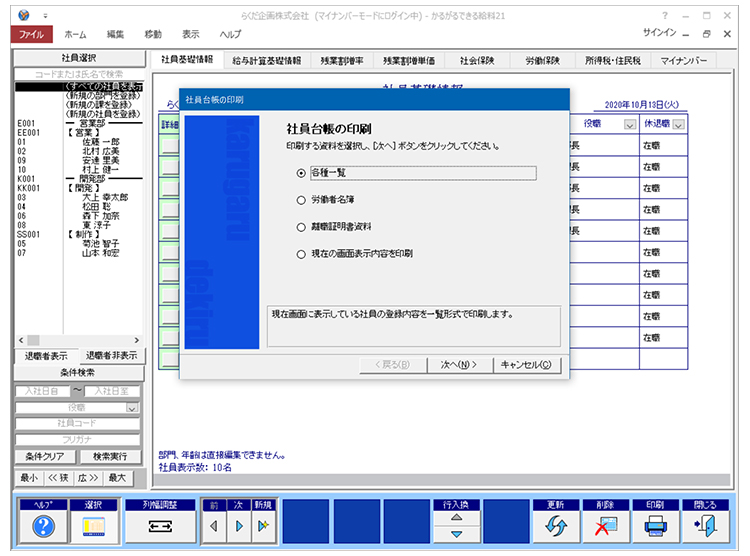Select the 労働者名簿 radio option
The height and width of the screenshot is (556, 750).
tap(301, 200)
